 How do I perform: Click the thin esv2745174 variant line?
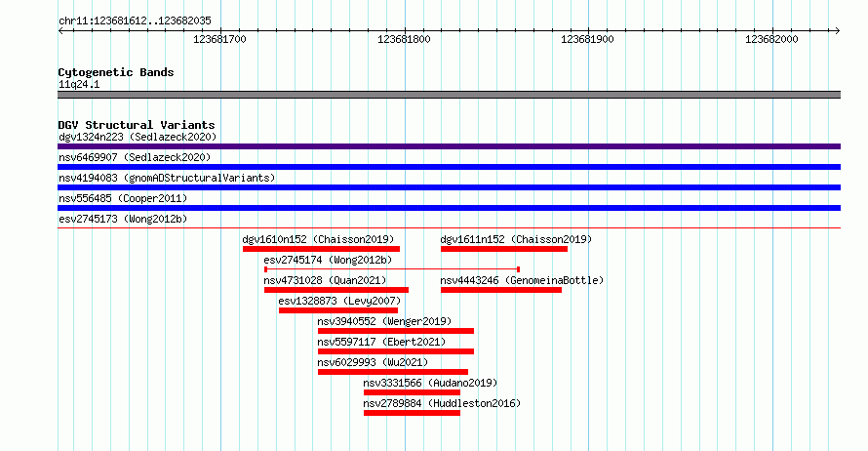coord(392,269)
